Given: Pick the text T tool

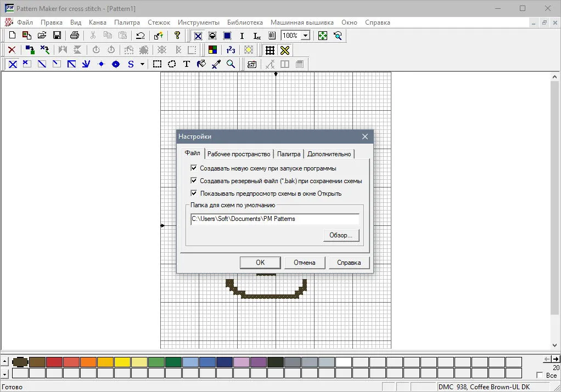Looking at the screenshot, I should (187, 64).
